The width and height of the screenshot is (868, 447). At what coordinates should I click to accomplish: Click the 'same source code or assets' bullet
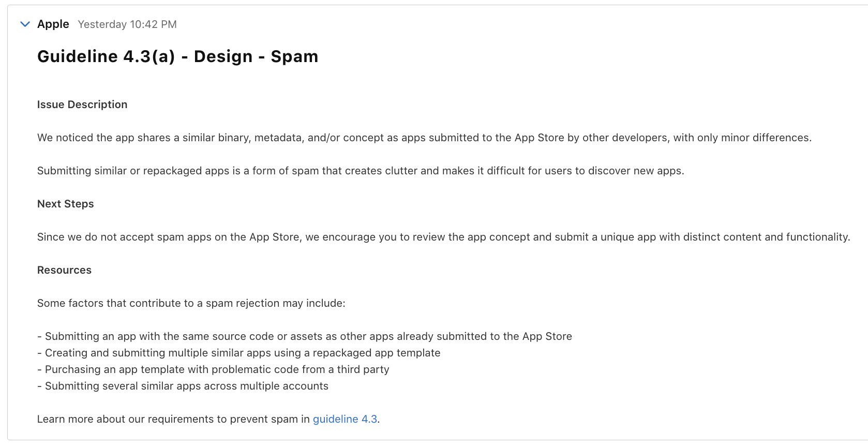tap(305, 336)
